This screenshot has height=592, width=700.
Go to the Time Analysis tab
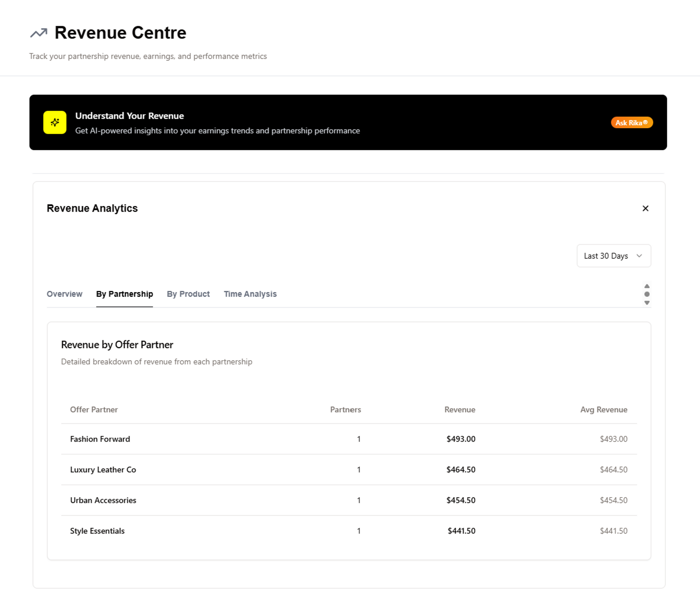point(250,294)
